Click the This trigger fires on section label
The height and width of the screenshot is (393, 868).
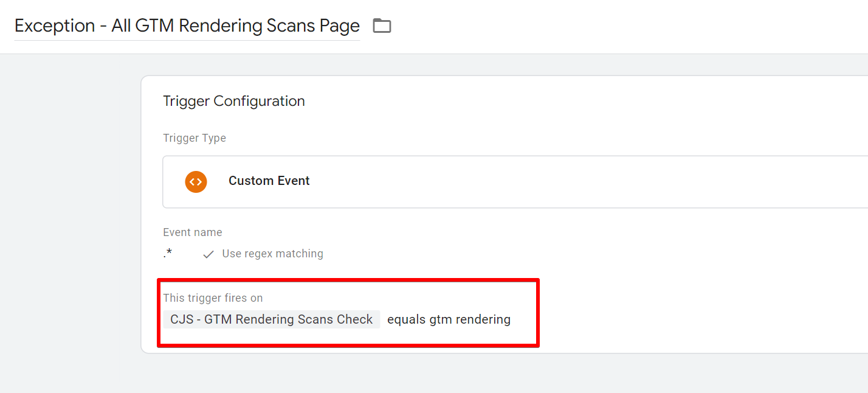click(213, 297)
